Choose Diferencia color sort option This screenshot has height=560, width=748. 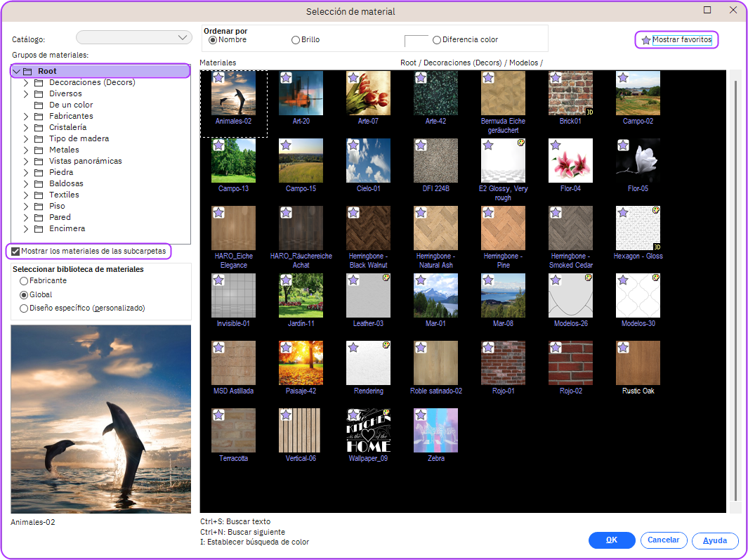[437, 40]
